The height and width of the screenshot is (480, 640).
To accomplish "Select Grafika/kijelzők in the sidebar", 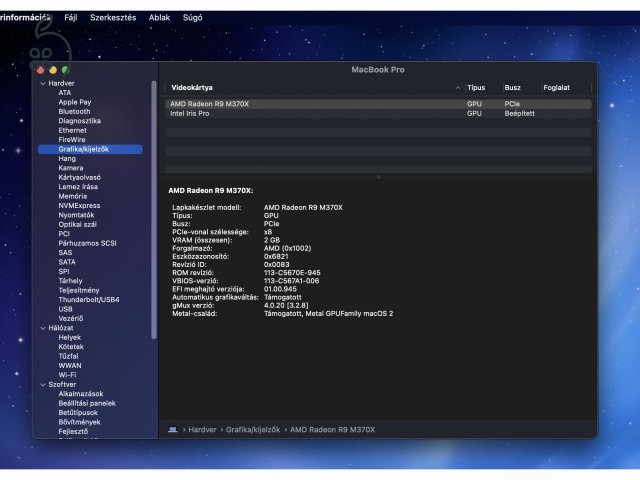I will pos(90,149).
